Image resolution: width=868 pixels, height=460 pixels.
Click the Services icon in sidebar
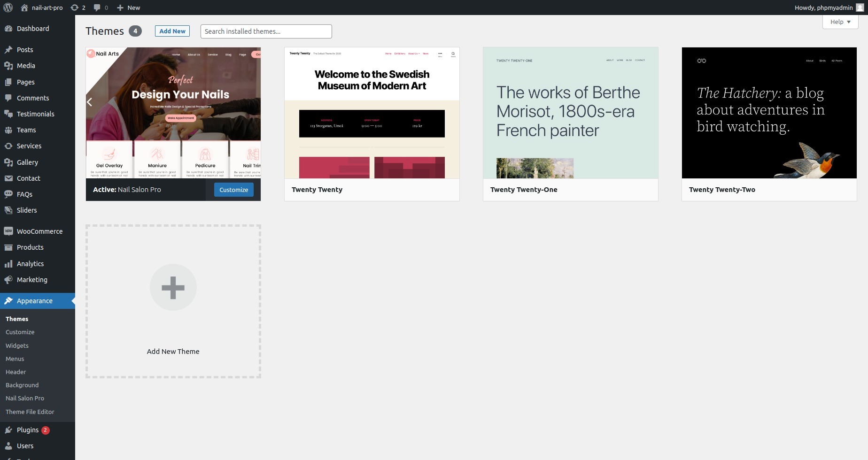[8, 146]
